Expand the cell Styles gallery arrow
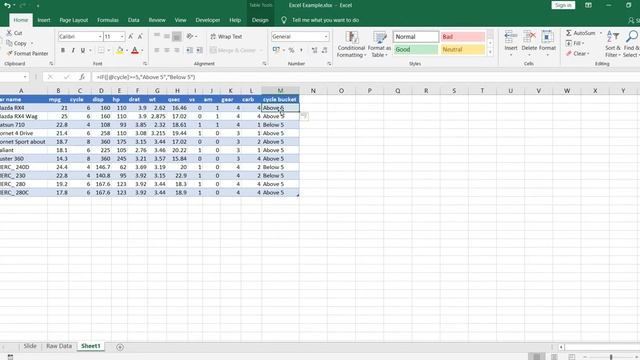Screen dimensions: 640x360 (x=490, y=53)
